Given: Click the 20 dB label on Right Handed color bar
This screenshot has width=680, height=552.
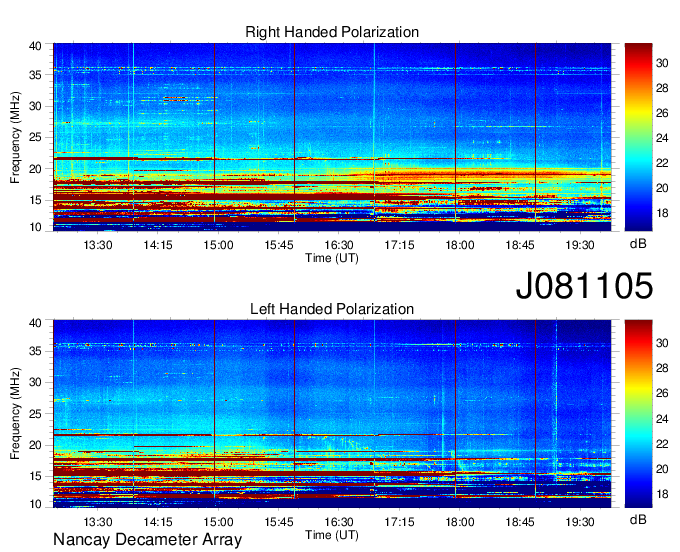Looking at the screenshot, I should click(662, 188).
